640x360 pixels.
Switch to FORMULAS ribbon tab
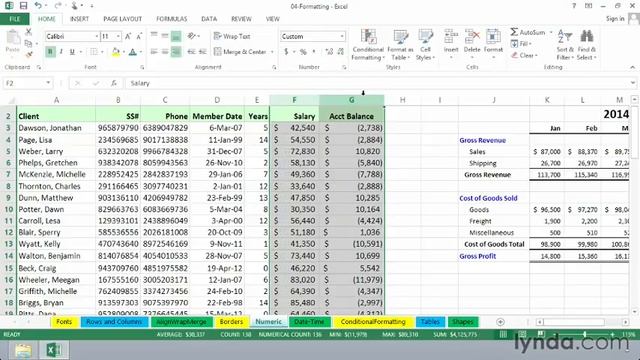[171, 19]
